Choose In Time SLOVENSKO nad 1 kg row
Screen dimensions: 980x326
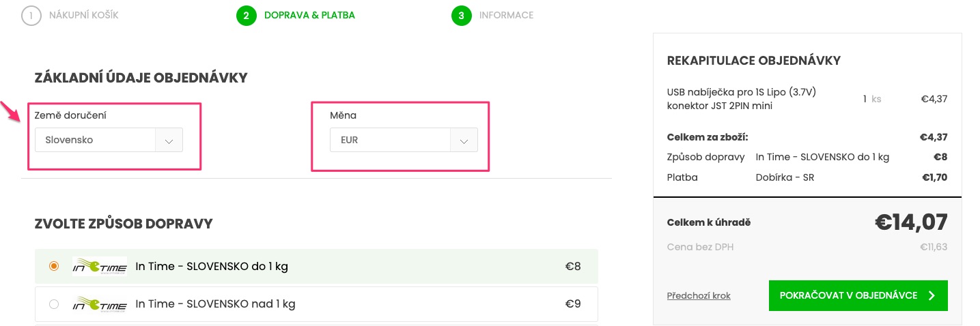(316, 304)
